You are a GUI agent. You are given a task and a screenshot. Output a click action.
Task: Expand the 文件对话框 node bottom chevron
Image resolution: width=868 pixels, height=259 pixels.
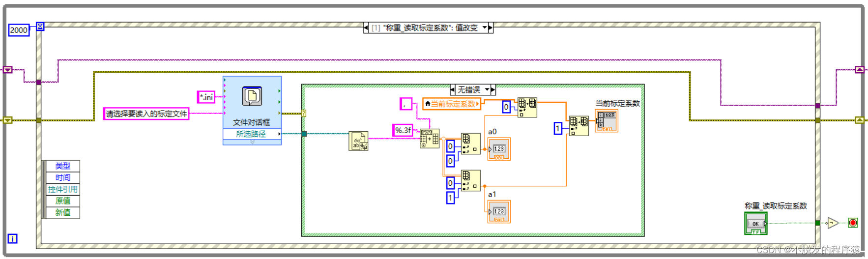252,142
